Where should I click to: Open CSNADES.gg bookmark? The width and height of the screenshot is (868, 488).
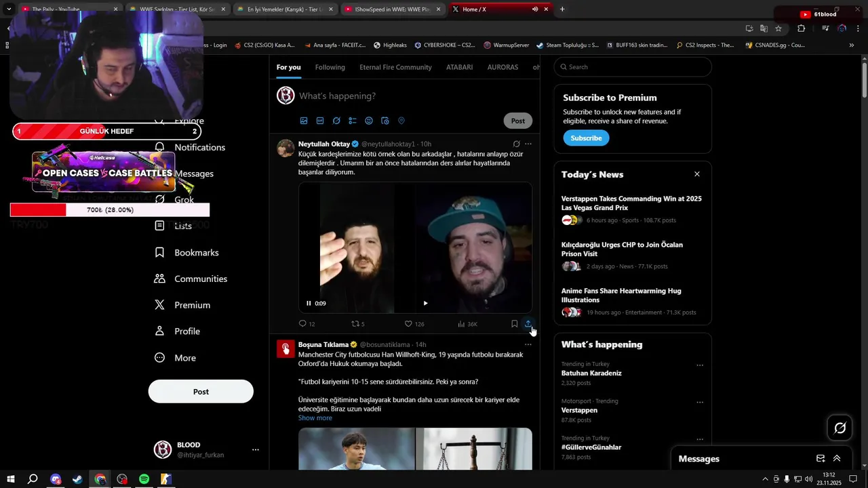[775, 45]
